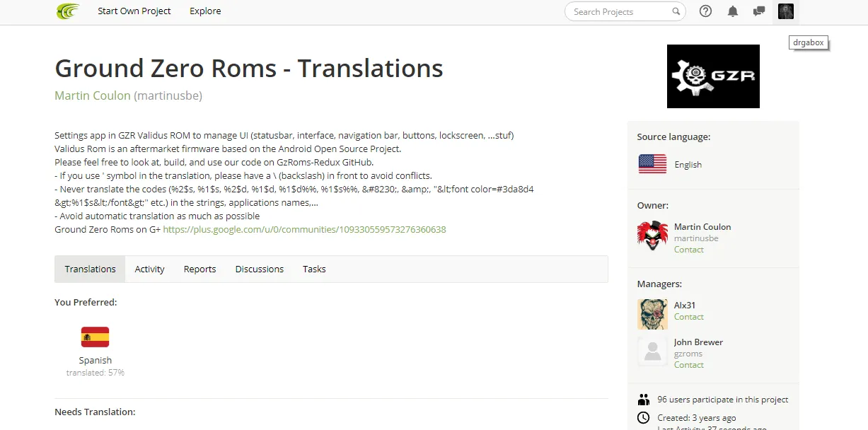868x430 pixels.
Task: Click the 'Needs Translation:' section heading
Action: coord(95,412)
